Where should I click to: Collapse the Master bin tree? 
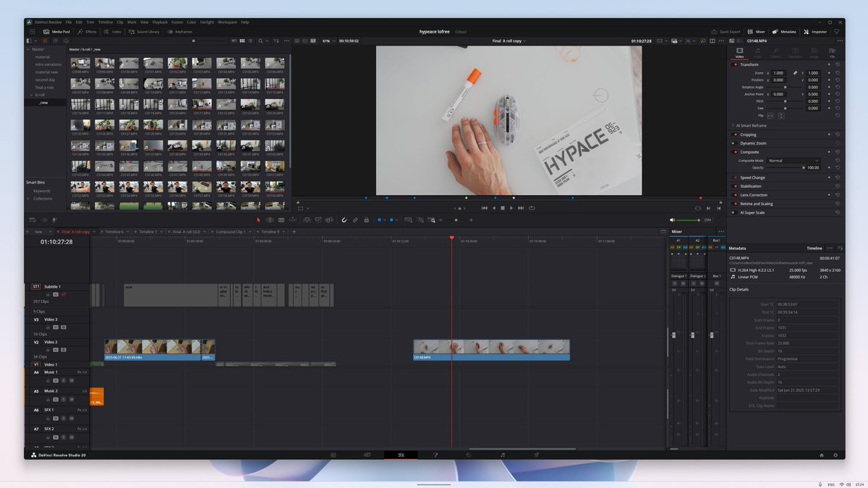(x=30, y=49)
